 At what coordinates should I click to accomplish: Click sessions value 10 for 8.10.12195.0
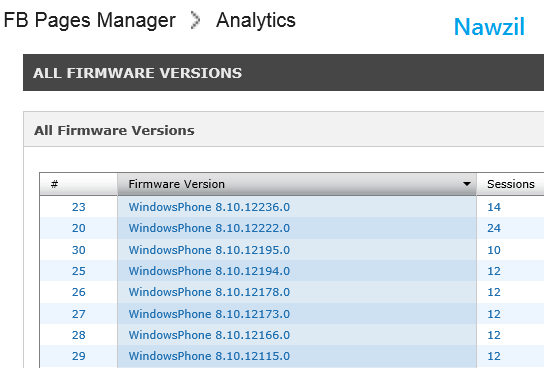(x=494, y=250)
